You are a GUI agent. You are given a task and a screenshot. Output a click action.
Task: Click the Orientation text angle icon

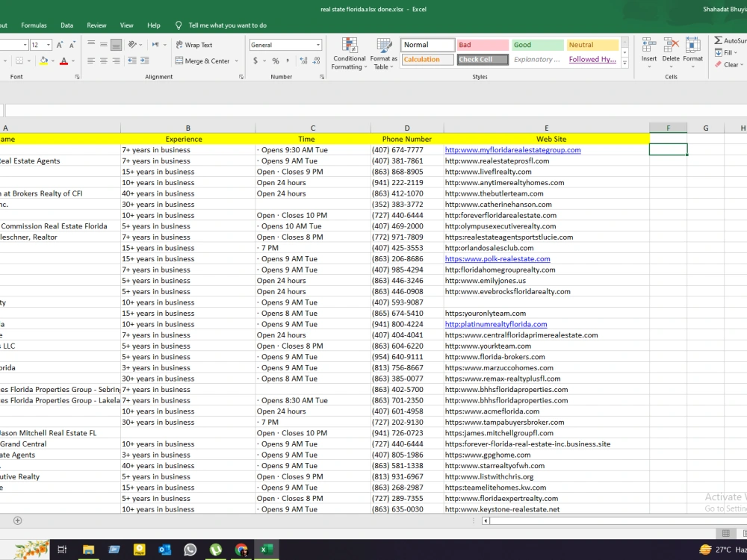pyautogui.click(x=133, y=45)
